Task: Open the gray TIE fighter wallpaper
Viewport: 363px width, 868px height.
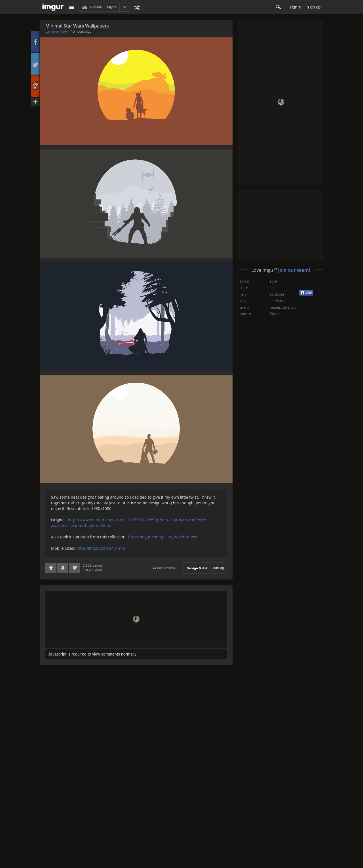Action: 136,203
